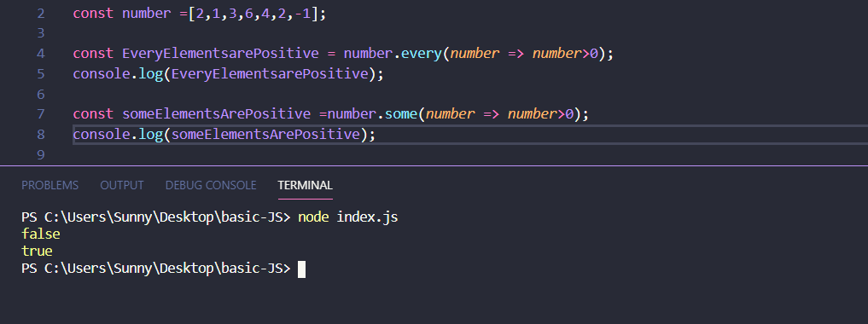Click line number 9 in gutter
Viewport: 868px width, 324px height.
(x=41, y=154)
